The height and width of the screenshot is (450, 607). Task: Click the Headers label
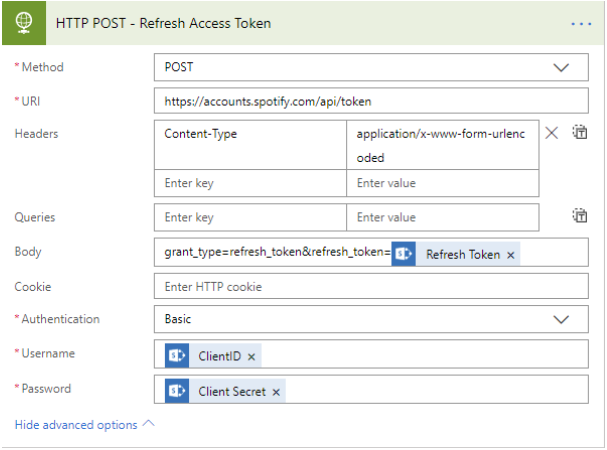36,134
